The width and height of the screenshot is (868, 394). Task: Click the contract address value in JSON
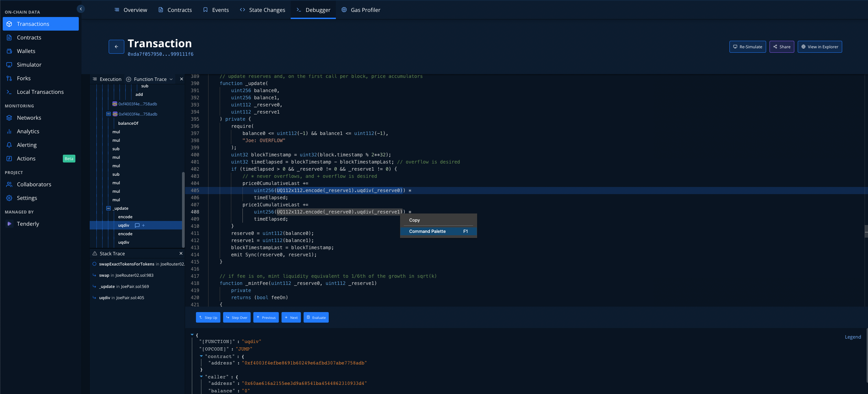pyautogui.click(x=304, y=363)
